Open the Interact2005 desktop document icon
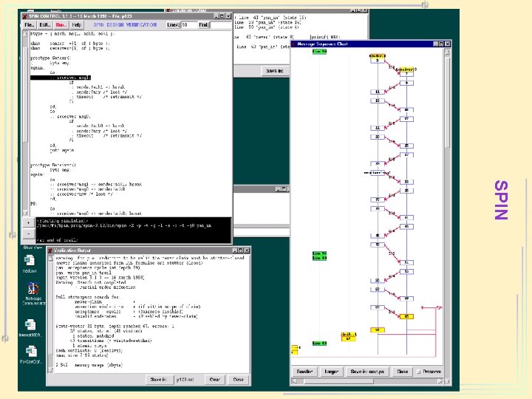The image size is (532, 399). click(x=30, y=325)
